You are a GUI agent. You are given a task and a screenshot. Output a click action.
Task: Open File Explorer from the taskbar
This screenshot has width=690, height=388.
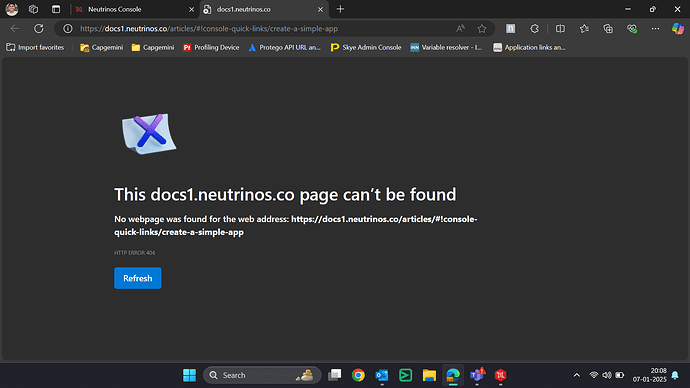click(x=429, y=375)
